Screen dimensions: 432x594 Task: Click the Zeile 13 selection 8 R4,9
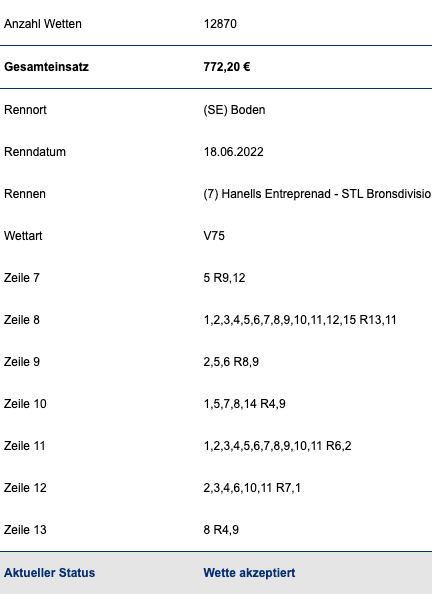(221, 530)
